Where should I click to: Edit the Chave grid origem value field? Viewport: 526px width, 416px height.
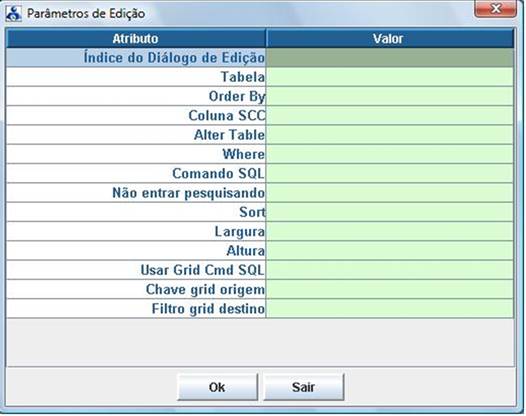tap(390, 289)
